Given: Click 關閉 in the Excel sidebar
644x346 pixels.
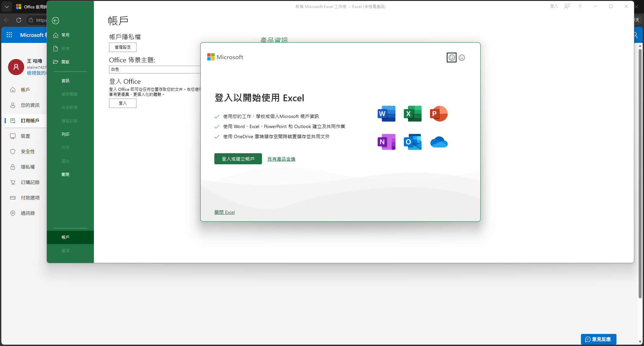Looking at the screenshot, I should tap(70, 174).
